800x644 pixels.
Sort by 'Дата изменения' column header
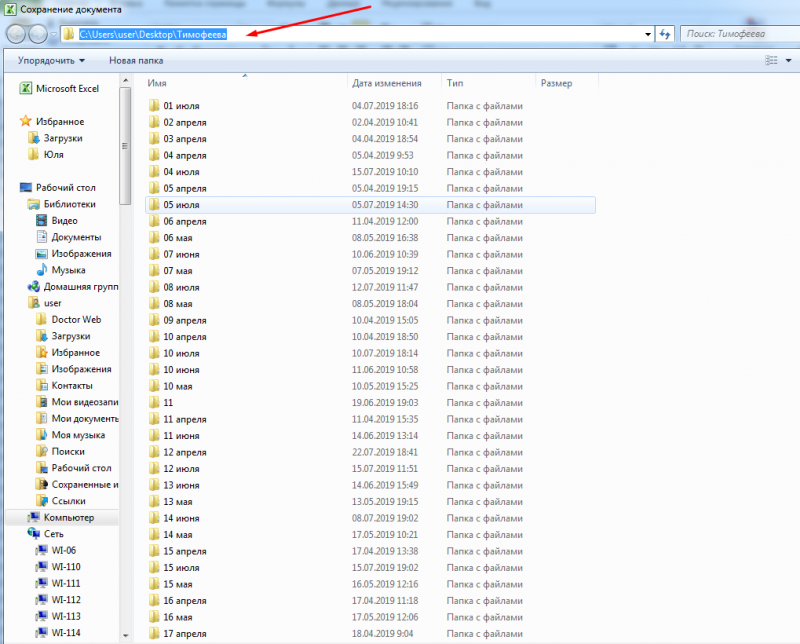(387, 83)
